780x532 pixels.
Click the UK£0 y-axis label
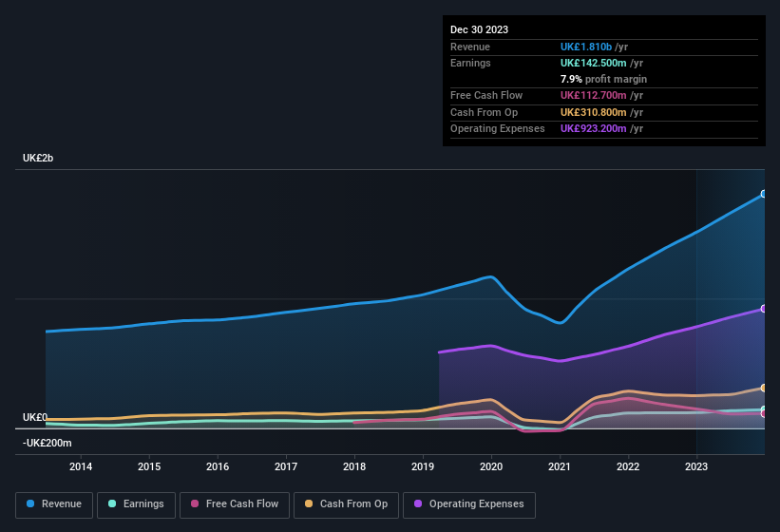(35, 417)
